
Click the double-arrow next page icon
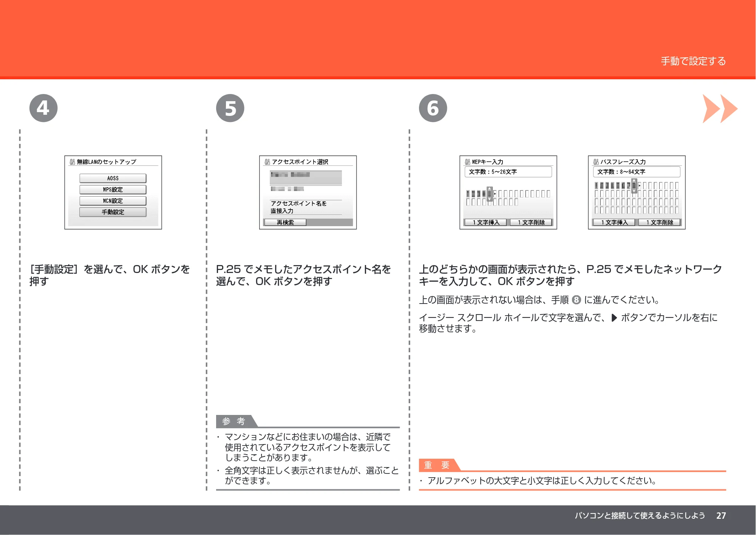pos(720,109)
